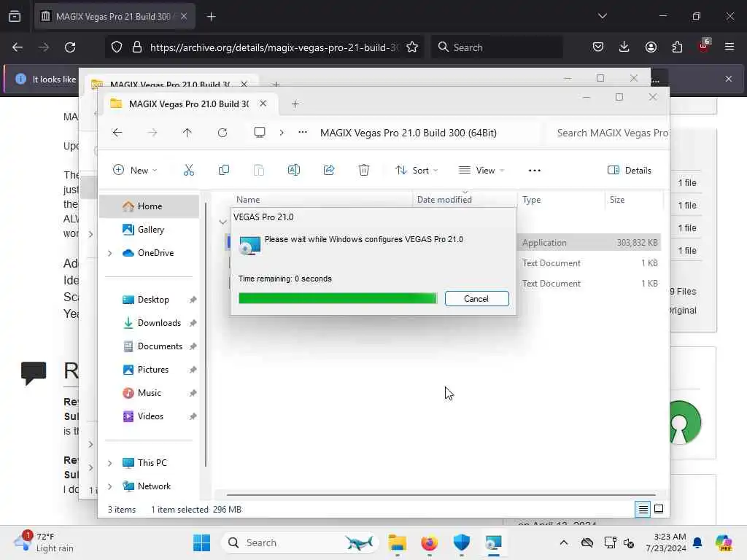Click the Copy icon in Explorer toolbar
This screenshot has width=747, height=560.
223,170
